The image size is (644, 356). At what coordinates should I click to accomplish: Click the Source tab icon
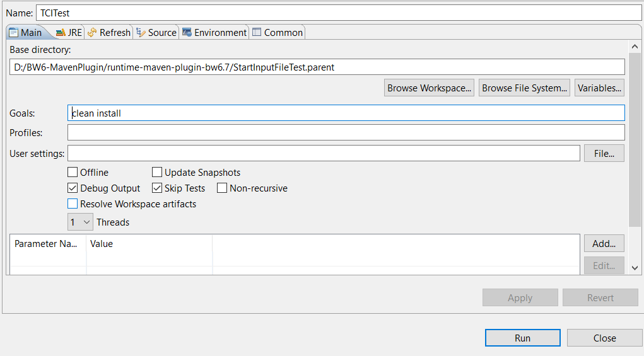[x=141, y=33]
